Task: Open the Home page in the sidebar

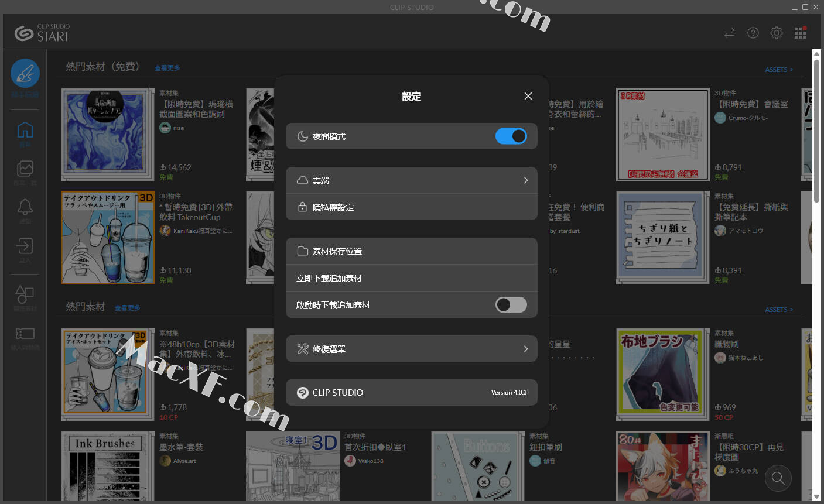Action: [x=25, y=129]
